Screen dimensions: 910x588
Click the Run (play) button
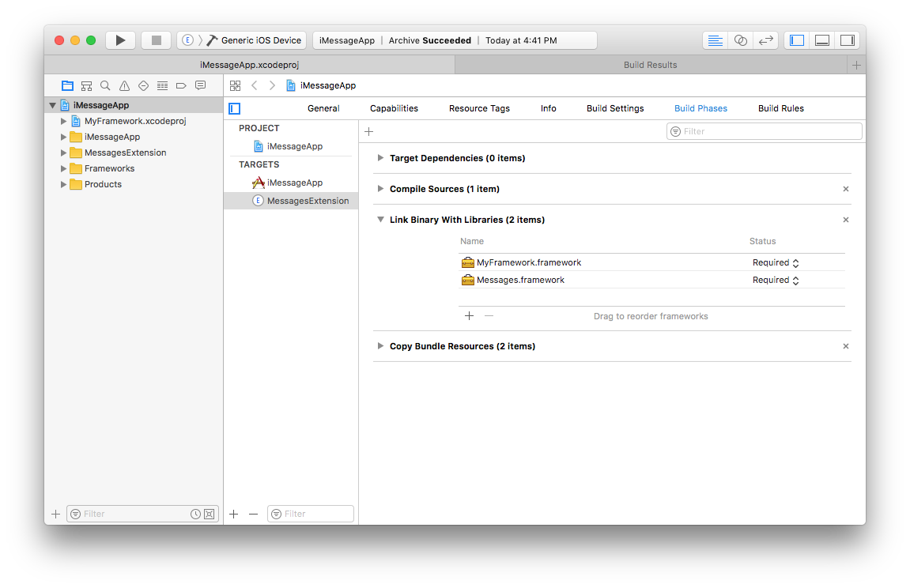pyautogui.click(x=120, y=40)
